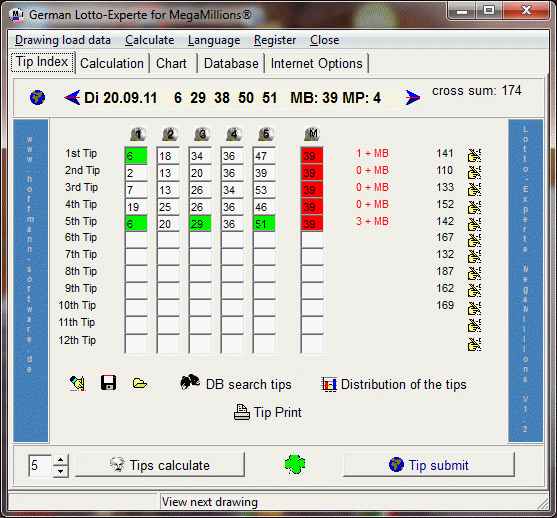Click the hand icon next to sum 152
Viewport: 557px width, 518px height.
(474, 206)
